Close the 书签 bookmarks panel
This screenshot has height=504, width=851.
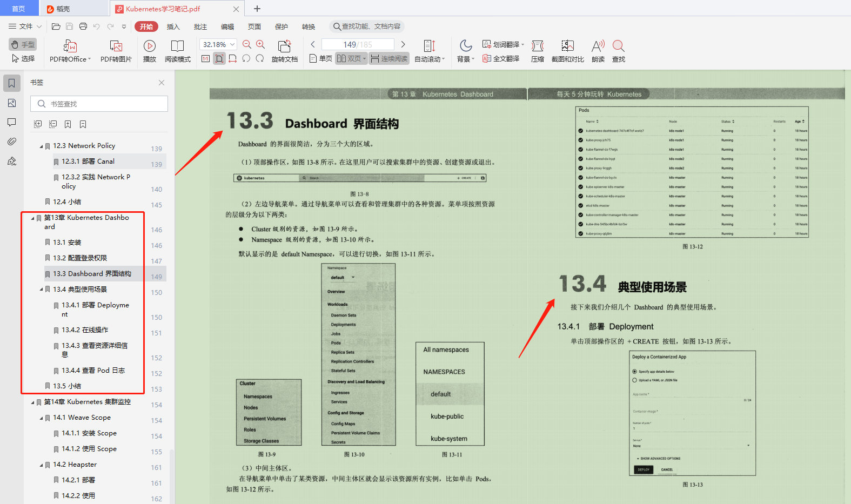162,83
